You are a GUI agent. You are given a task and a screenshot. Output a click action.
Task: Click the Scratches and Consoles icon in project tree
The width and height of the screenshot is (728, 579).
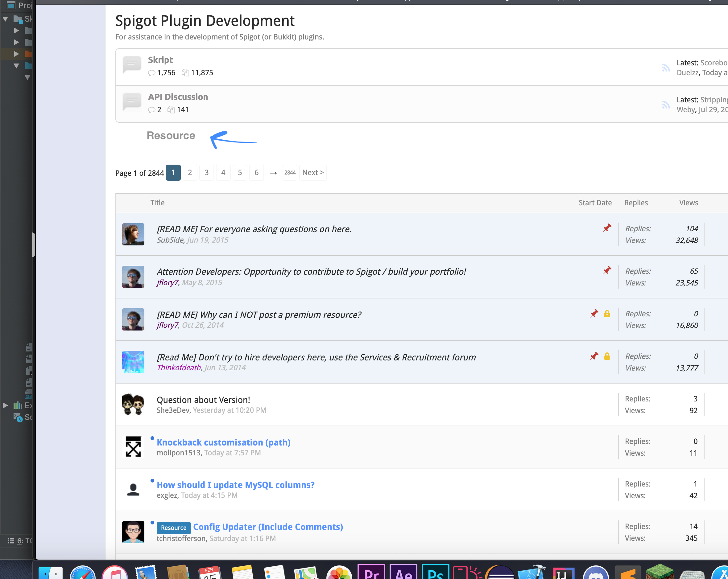18,417
